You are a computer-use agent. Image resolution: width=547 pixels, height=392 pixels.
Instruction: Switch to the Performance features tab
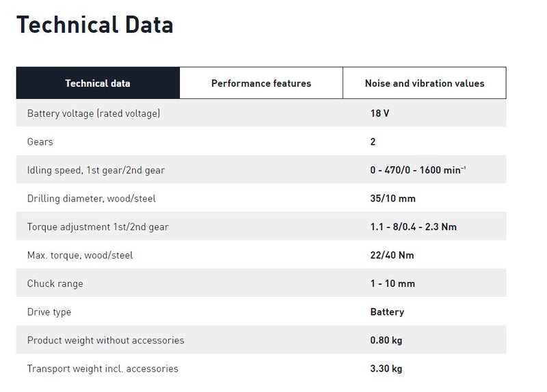point(261,83)
